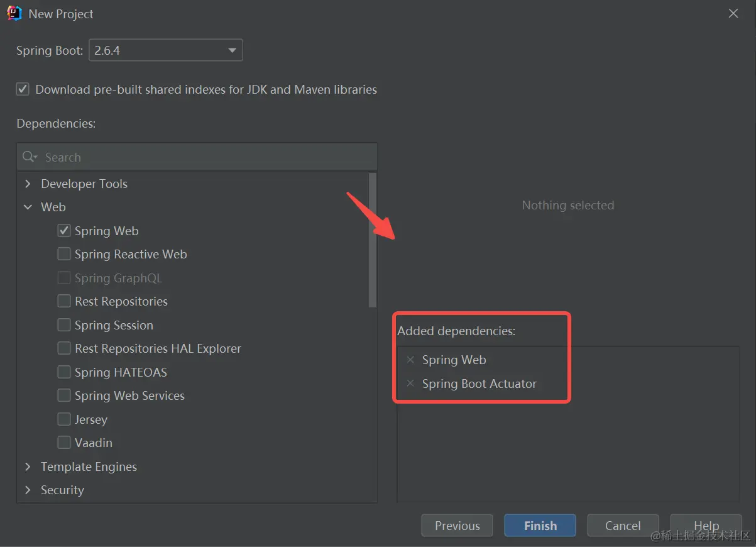Viewport: 756px width, 547px height.
Task: Click the Cancel button
Action: click(x=623, y=526)
